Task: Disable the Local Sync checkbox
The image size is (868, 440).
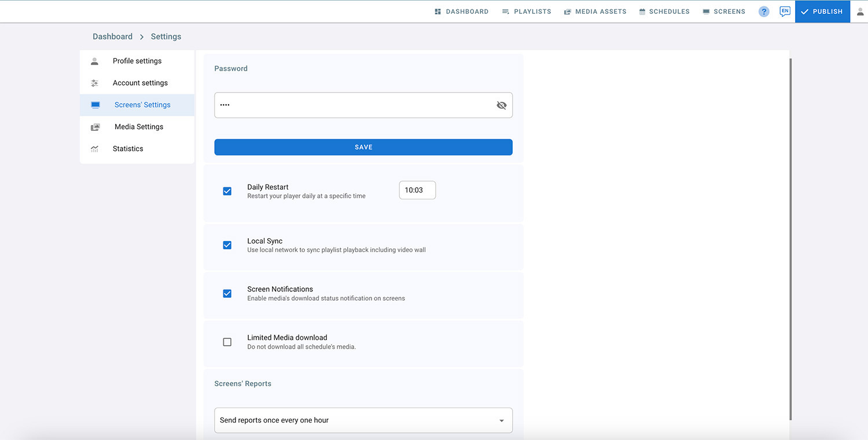Action: pyautogui.click(x=227, y=245)
